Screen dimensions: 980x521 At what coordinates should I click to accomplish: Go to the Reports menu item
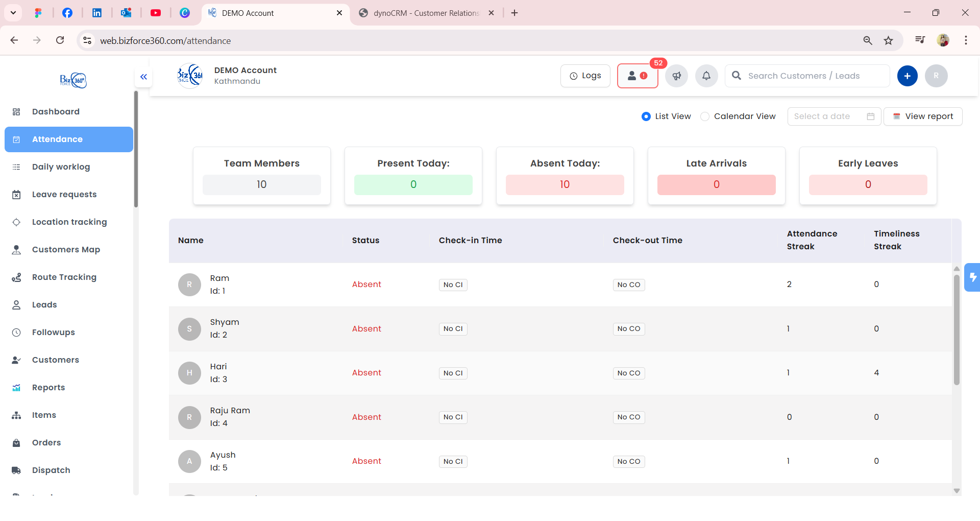[48, 387]
